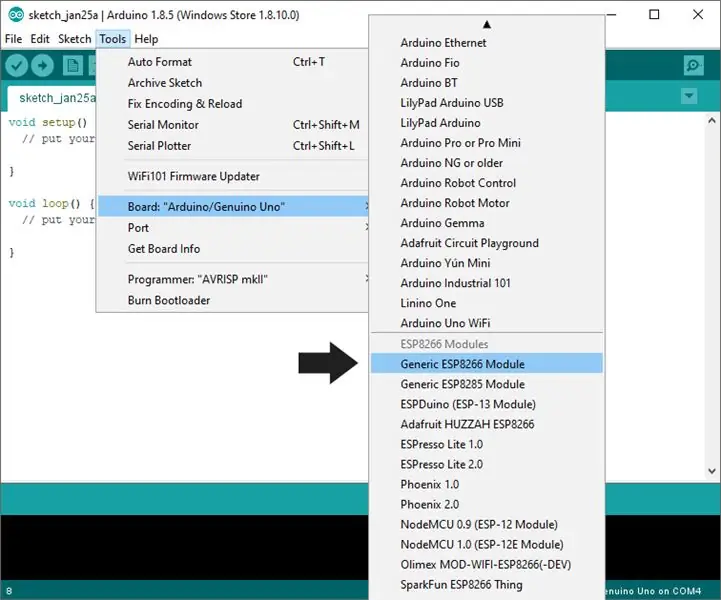
Task: Select LilyPad Arduino board
Action: [x=486, y=123]
